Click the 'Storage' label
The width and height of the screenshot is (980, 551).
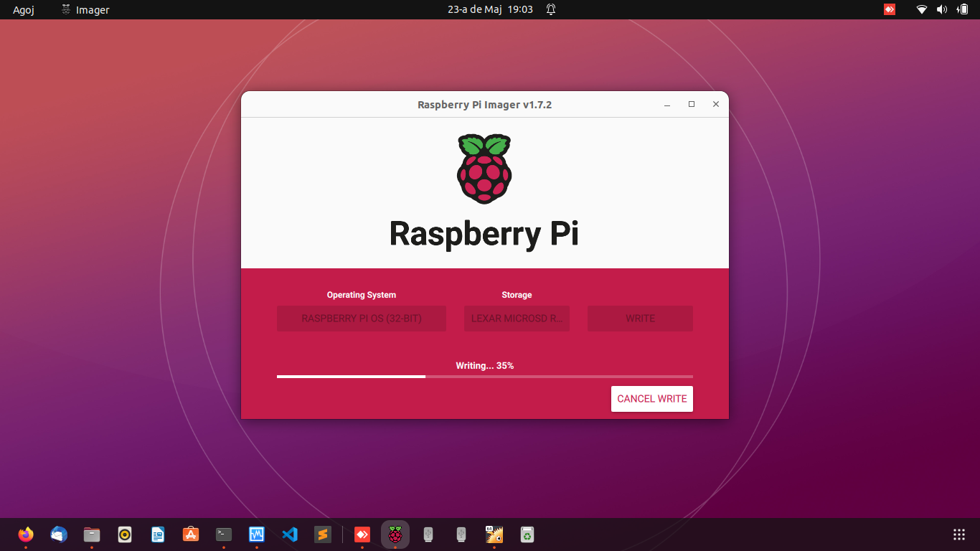517,295
